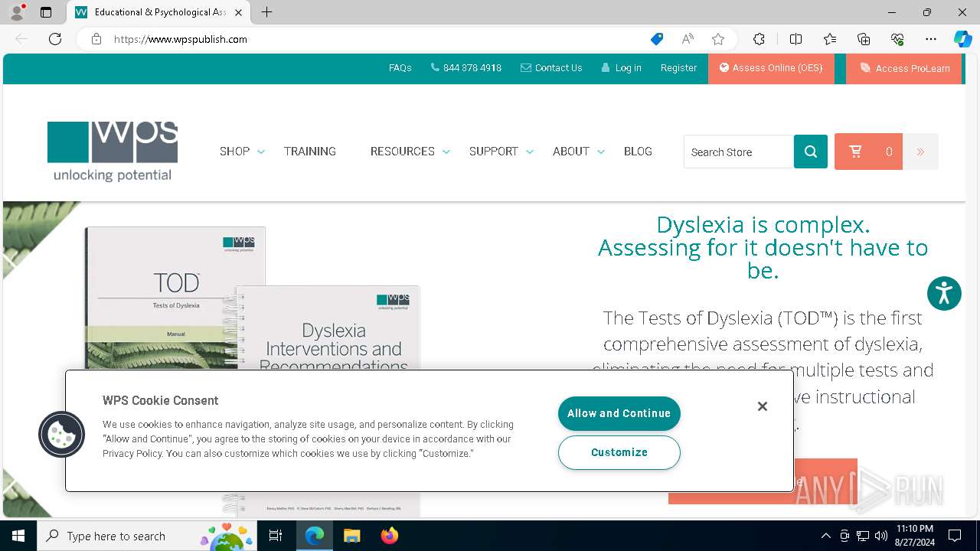Open Browser essentials heart icon
This screenshot has height=551, width=980.
[x=897, y=39]
